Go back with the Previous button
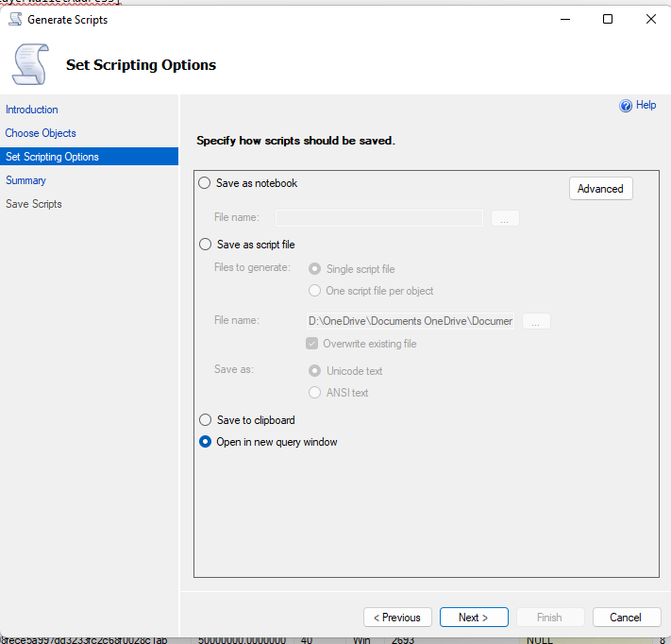This screenshot has width=671, height=644. [397, 618]
